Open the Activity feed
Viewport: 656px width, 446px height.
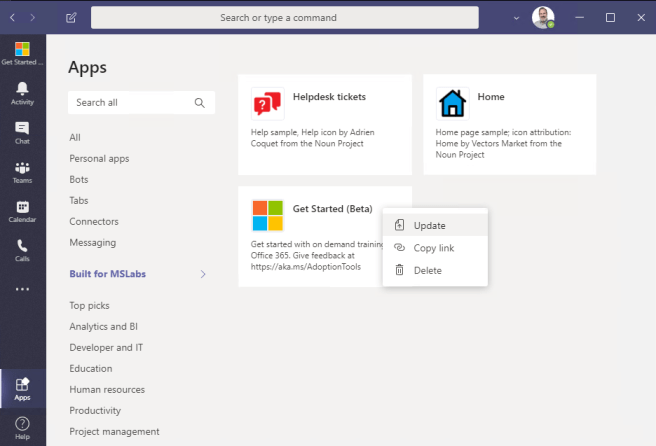22,93
